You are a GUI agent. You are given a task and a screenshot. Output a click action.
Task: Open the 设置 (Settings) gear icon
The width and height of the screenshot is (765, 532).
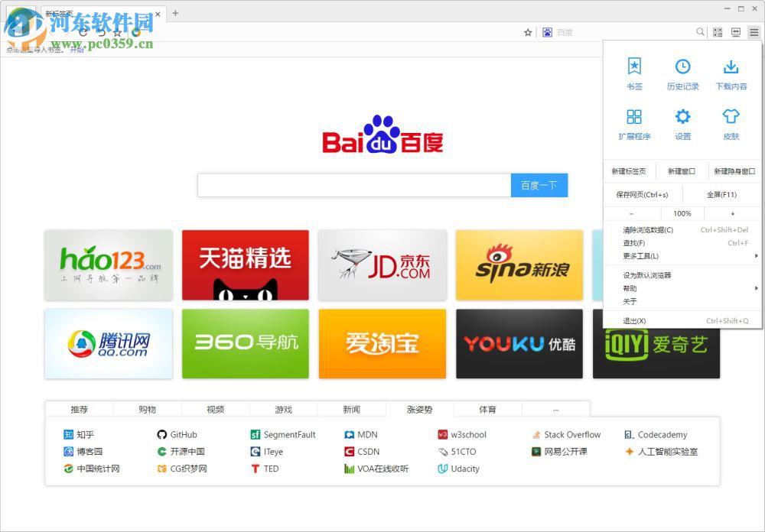[682, 124]
